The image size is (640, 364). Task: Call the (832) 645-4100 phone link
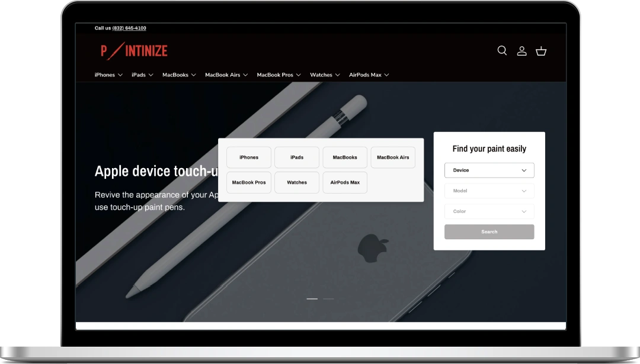(129, 28)
